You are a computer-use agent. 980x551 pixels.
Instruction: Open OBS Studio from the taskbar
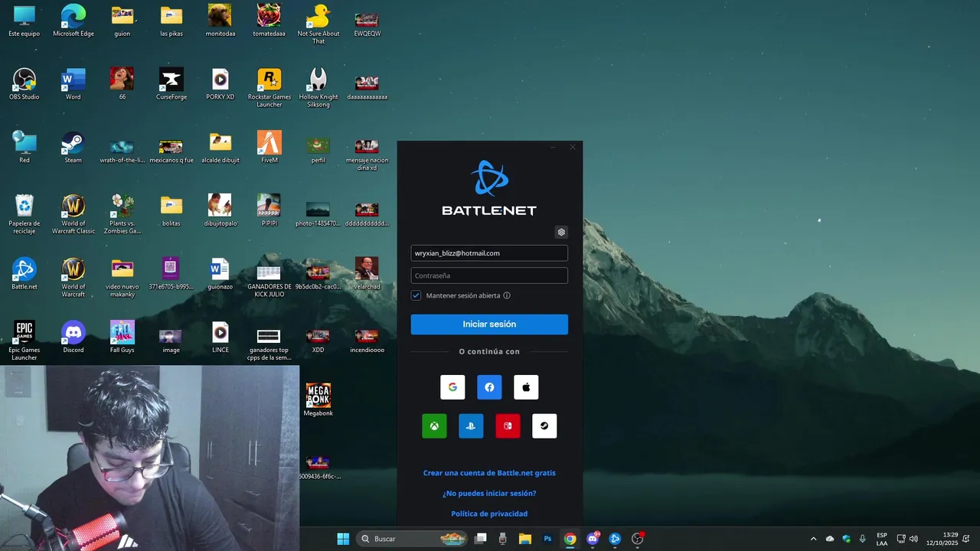(637, 539)
